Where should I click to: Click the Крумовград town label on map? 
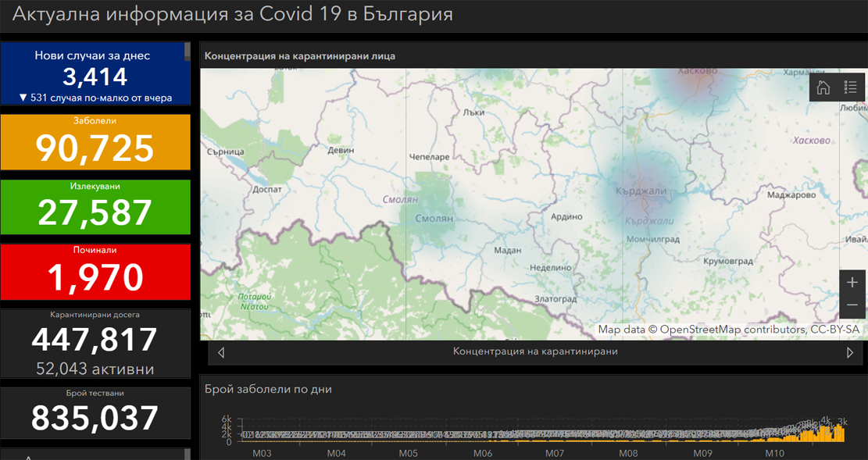[727, 261]
